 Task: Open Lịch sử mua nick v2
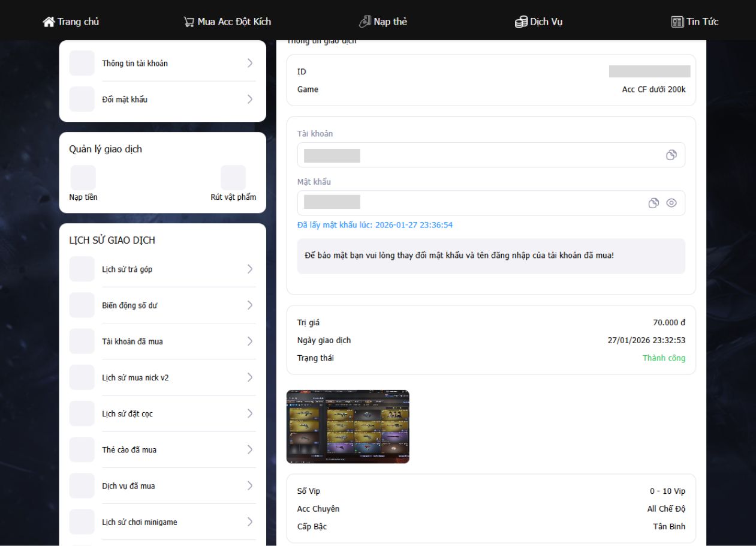coord(135,378)
